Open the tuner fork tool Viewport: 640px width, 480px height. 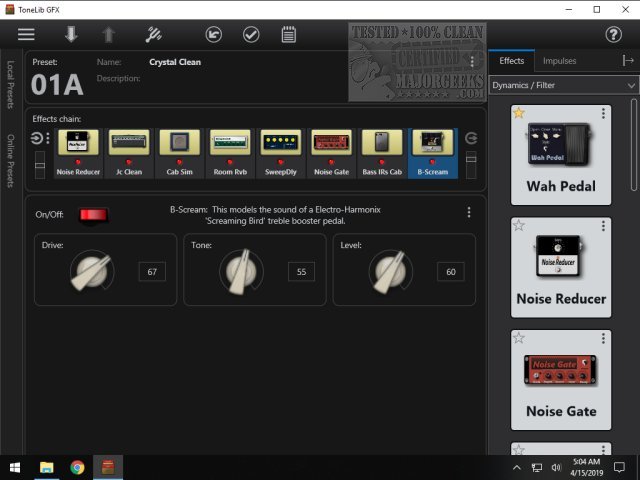click(153, 34)
